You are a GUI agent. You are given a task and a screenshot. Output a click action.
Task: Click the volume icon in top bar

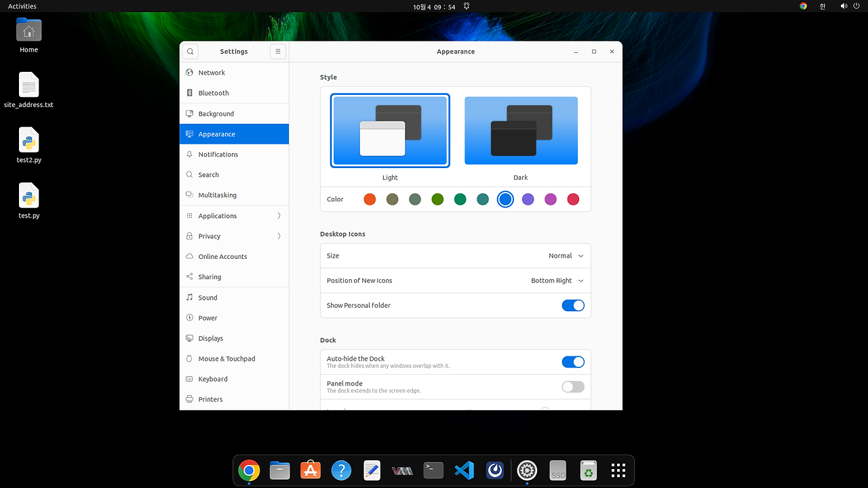point(844,6)
